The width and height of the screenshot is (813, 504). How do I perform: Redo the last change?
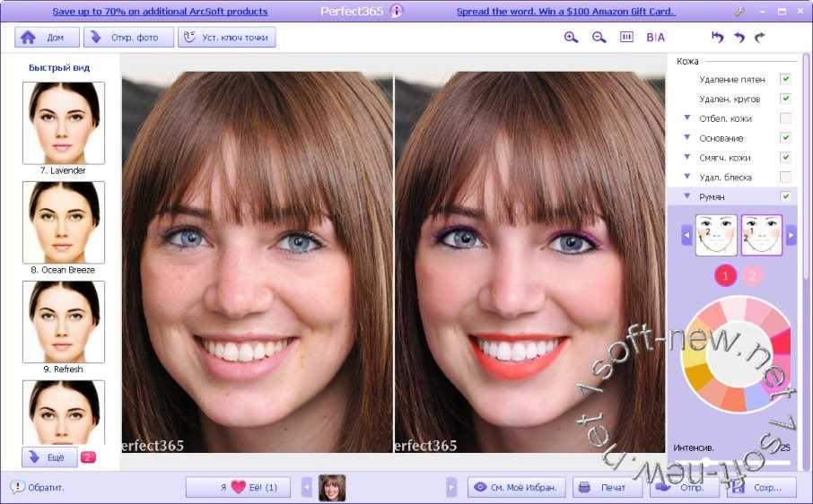pos(759,38)
